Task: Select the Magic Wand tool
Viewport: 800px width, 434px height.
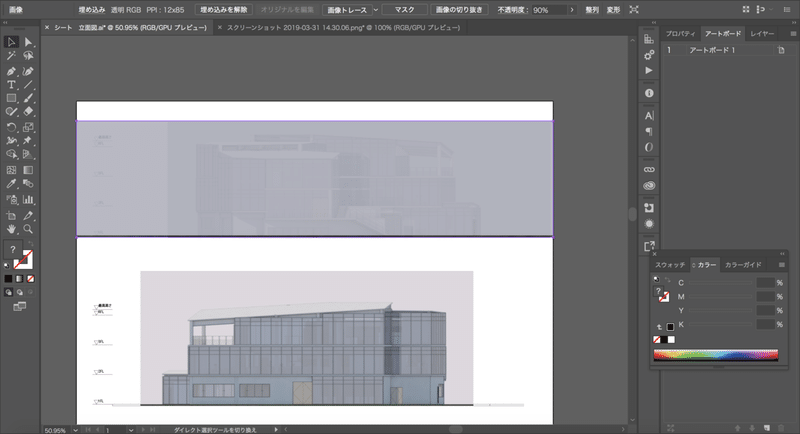Action: 11,56
